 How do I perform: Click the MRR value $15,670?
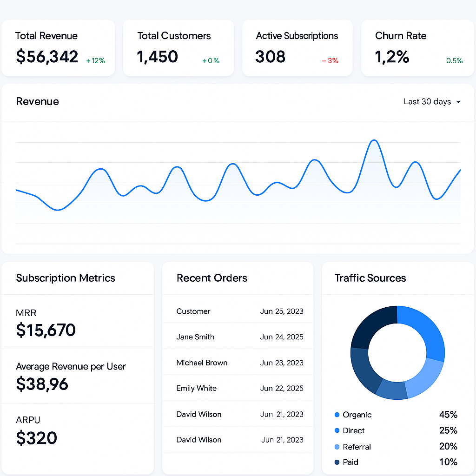46,330
